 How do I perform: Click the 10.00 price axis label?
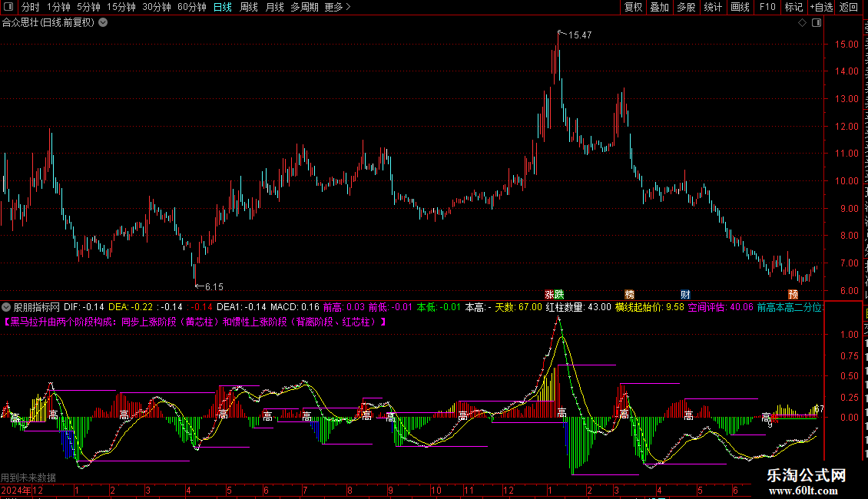click(x=847, y=181)
